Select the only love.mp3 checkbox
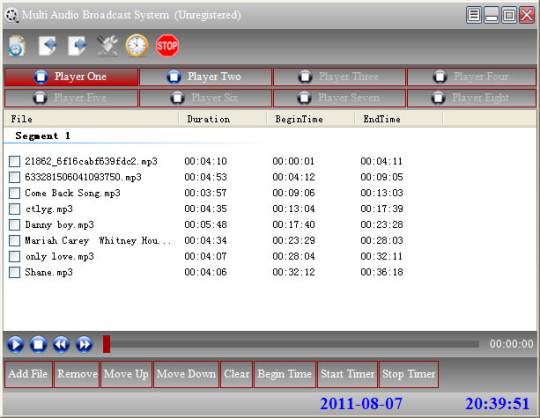Viewport: 540px width, 418px height. click(14, 256)
